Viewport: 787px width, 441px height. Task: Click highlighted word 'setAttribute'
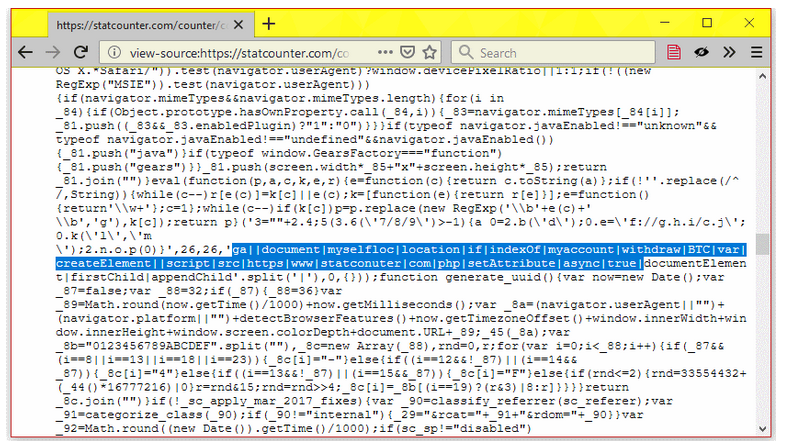tap(511, 263)
